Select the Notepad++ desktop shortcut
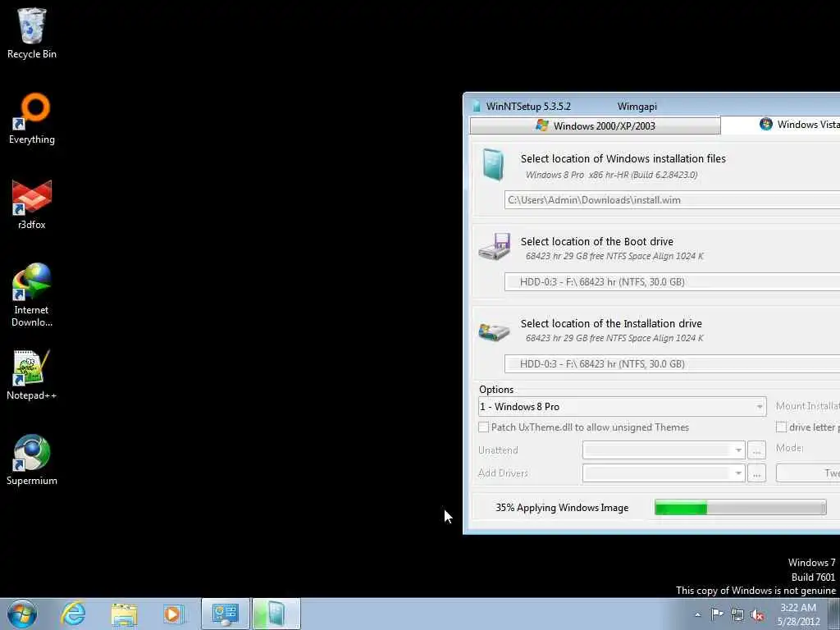Viewport: 840px width, 630px height. [x=32, y=375]
